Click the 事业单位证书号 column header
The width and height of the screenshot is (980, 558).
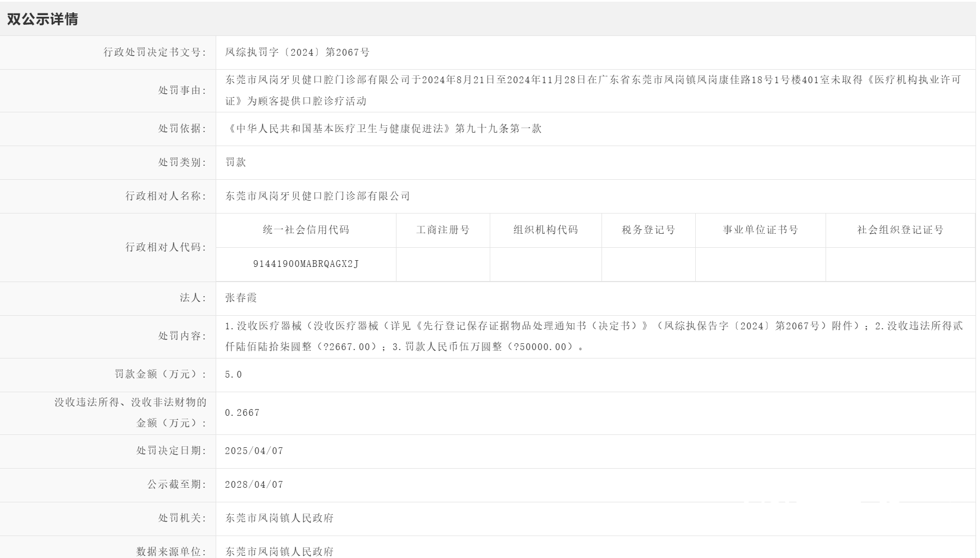(760, 230)
